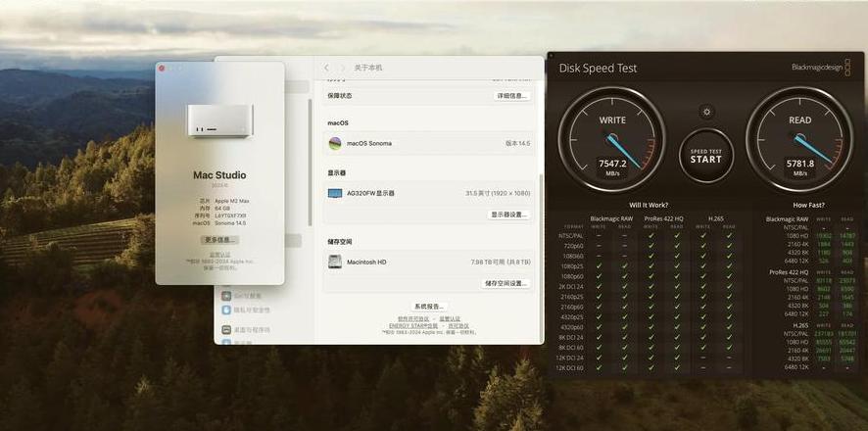Screen dimensions: 868x431
Task: Click the 1080i60 format row label
Action: click(573, 256)
